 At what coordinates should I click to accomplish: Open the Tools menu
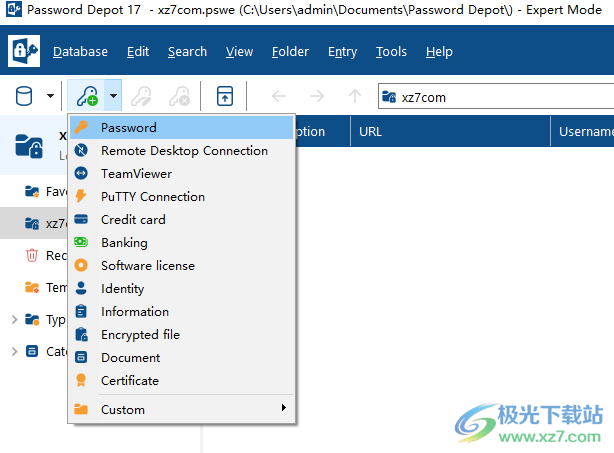click(x=391, y=52)
